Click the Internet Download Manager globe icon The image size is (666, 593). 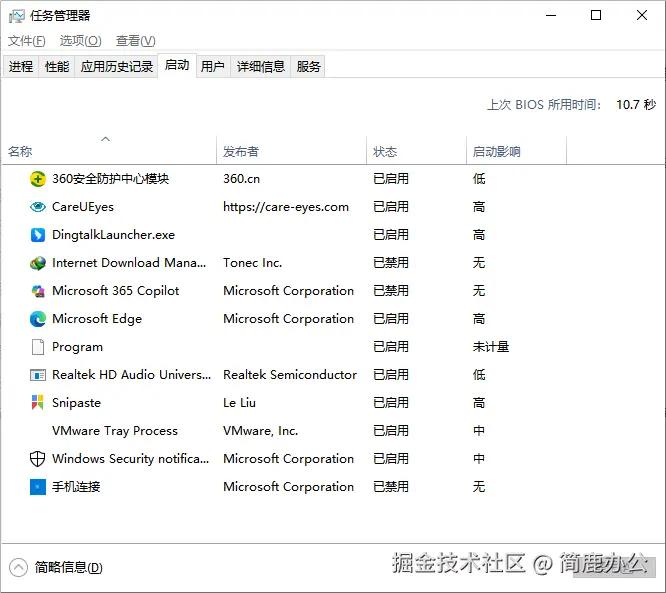(x=37, y=263)
